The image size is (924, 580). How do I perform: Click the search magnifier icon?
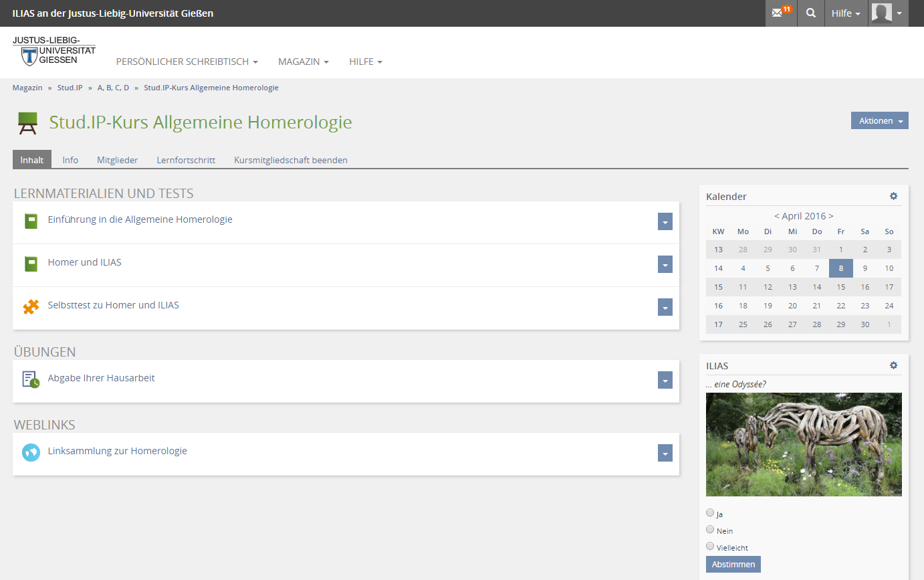coord(811,13)
